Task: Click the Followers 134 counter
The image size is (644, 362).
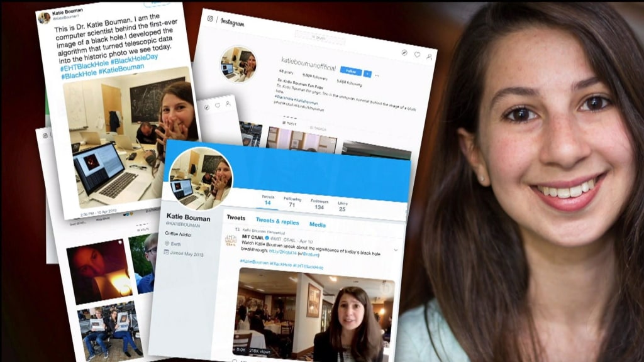Action: coord(319,204)
